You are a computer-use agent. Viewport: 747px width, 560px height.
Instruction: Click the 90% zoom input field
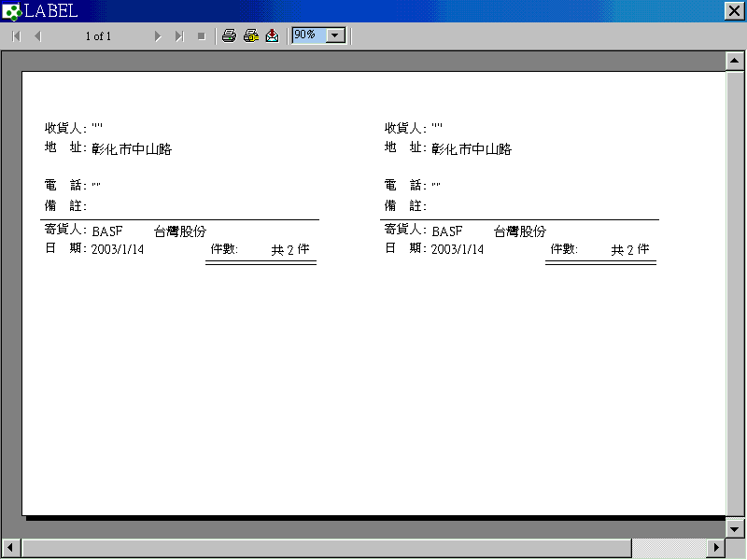pos(309,35)
